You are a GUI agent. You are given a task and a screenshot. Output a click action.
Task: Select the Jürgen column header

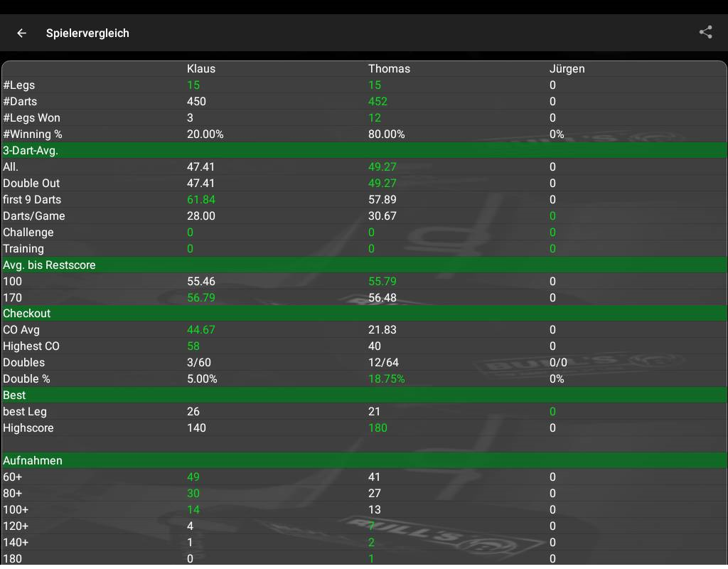(x=567, y=69)
